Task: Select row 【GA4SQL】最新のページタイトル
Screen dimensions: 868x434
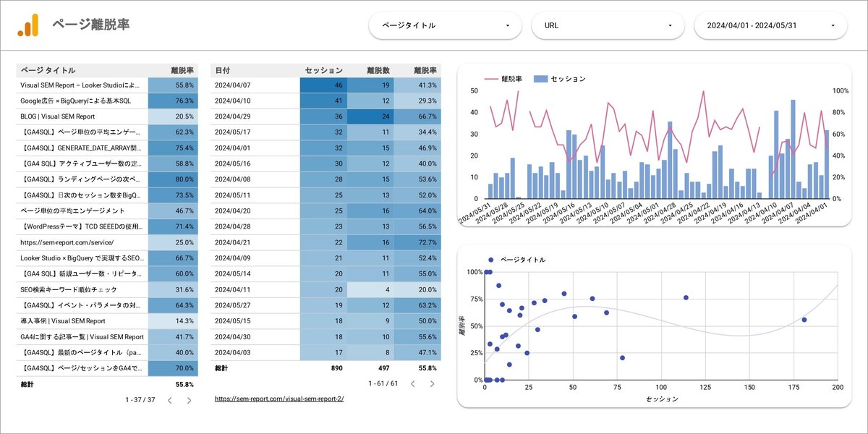Action: point(107,352)
